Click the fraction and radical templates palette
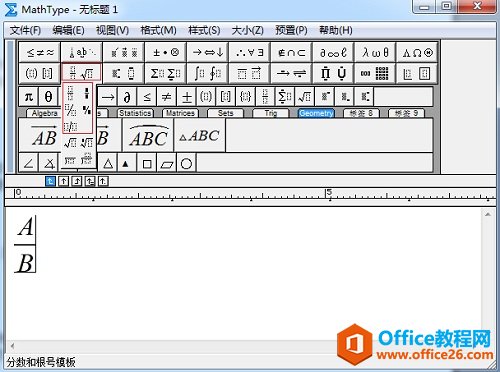 click(x=82, y=73)
